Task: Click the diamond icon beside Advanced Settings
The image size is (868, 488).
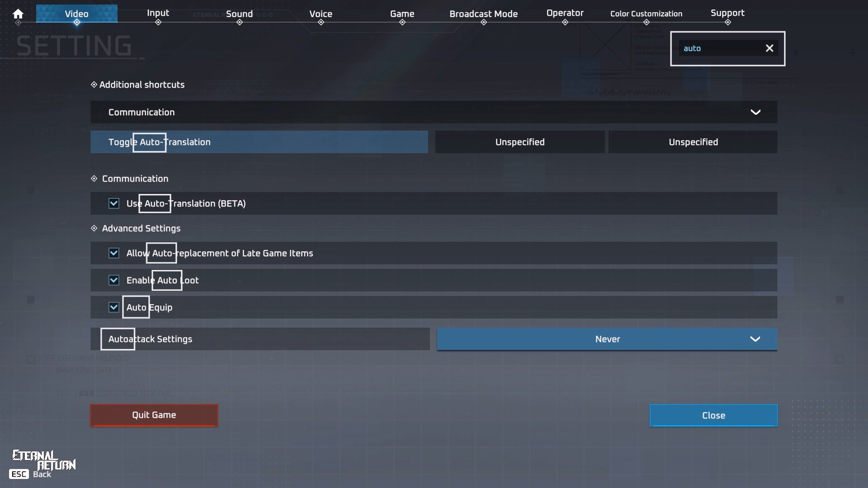Action: tap(94, 228)
